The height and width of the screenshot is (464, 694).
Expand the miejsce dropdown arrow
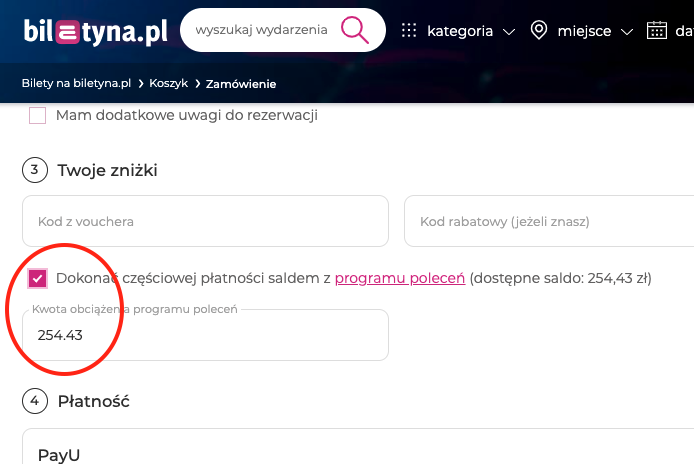(x=627, y=31)
